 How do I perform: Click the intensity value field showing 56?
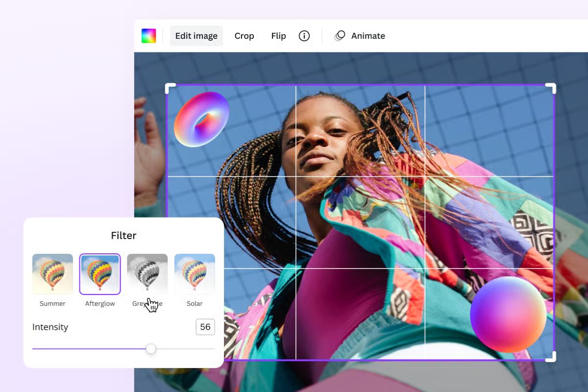pos(205,327)
